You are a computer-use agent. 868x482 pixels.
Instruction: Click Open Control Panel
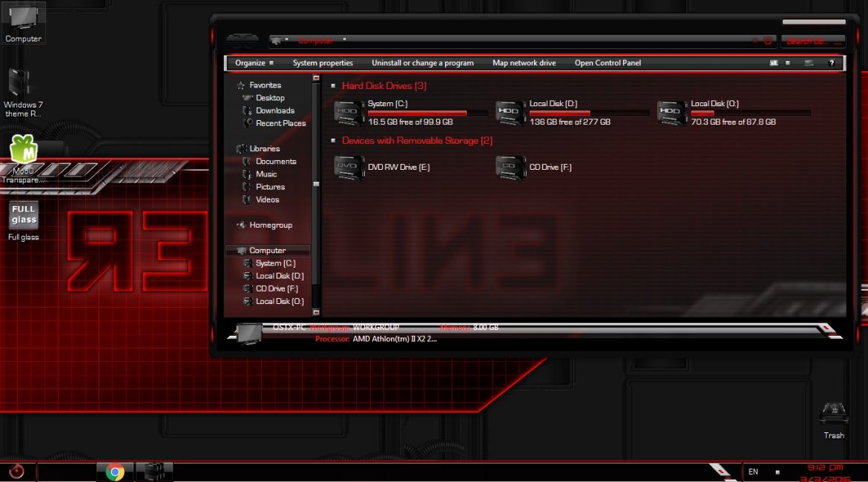(608, 63)
